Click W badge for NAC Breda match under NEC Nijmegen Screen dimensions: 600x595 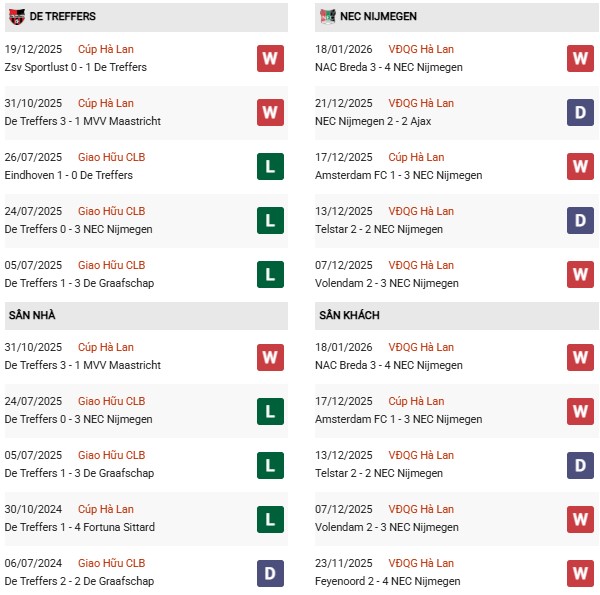pos(580,59)
